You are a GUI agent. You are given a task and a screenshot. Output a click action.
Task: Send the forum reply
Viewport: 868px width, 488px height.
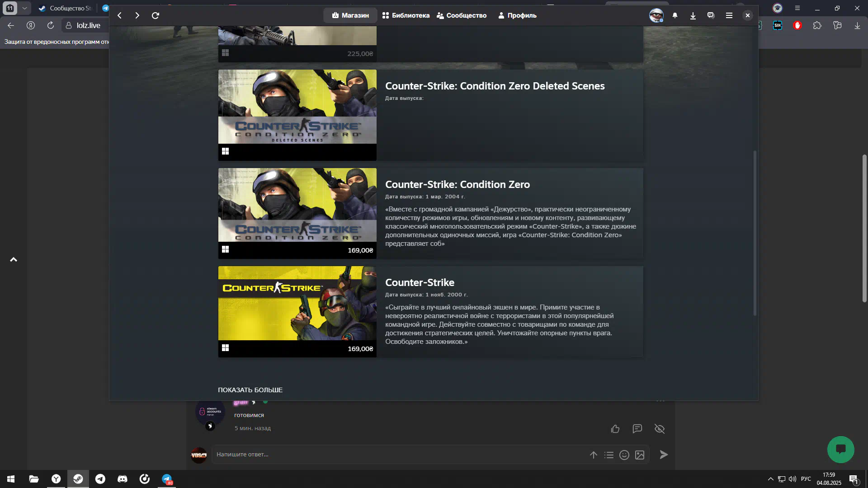[663, 455]
